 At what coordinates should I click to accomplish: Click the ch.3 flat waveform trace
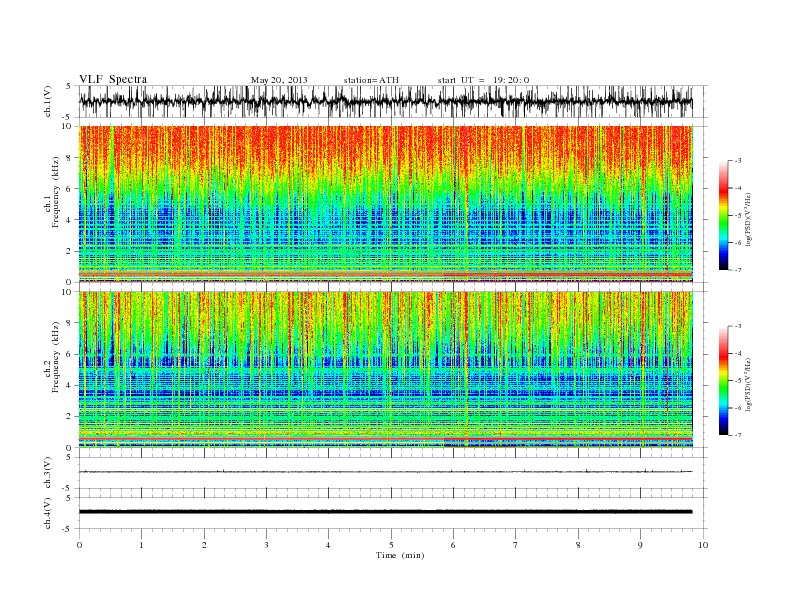coord(385,472)
